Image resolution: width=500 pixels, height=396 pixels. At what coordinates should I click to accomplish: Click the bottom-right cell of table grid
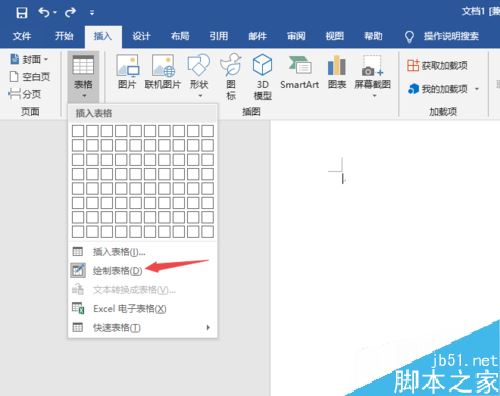pyautogui.click(x=208, y=232)
